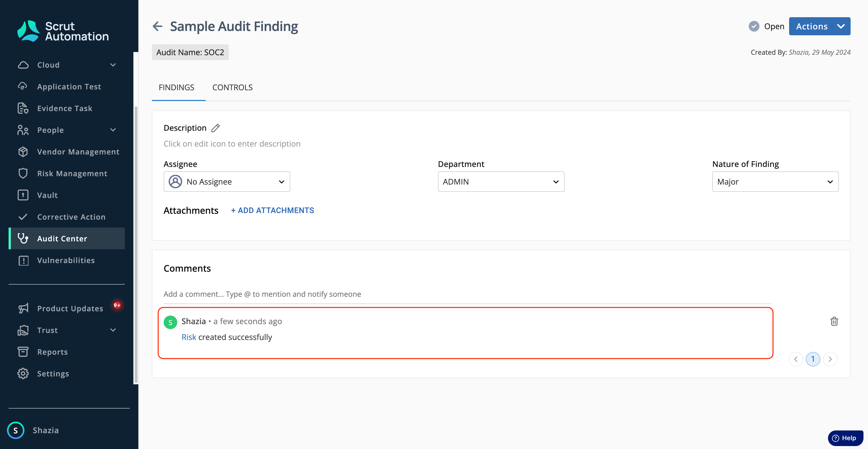The image size is (868, 449).
Task: Open the Department ADMIN dropdown
Action: tap(501, 182)
